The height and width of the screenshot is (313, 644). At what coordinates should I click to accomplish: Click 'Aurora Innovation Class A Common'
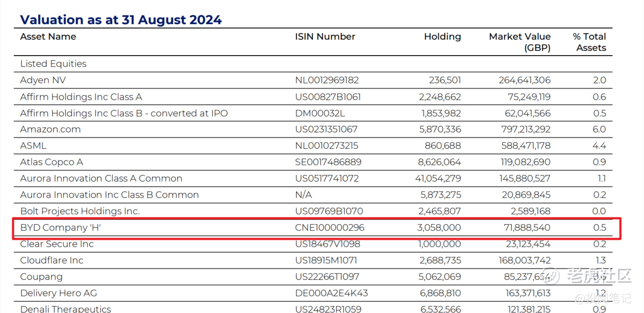click(x=101, y=178)
